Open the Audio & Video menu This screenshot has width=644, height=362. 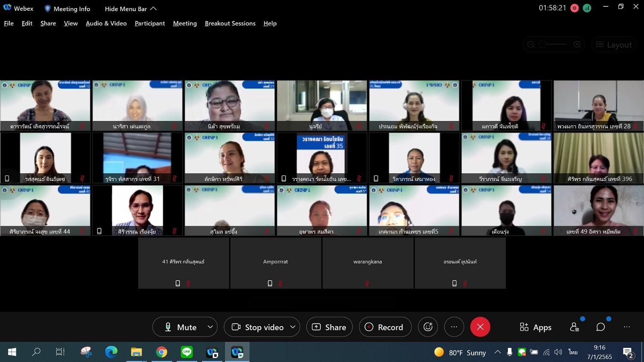106,23
